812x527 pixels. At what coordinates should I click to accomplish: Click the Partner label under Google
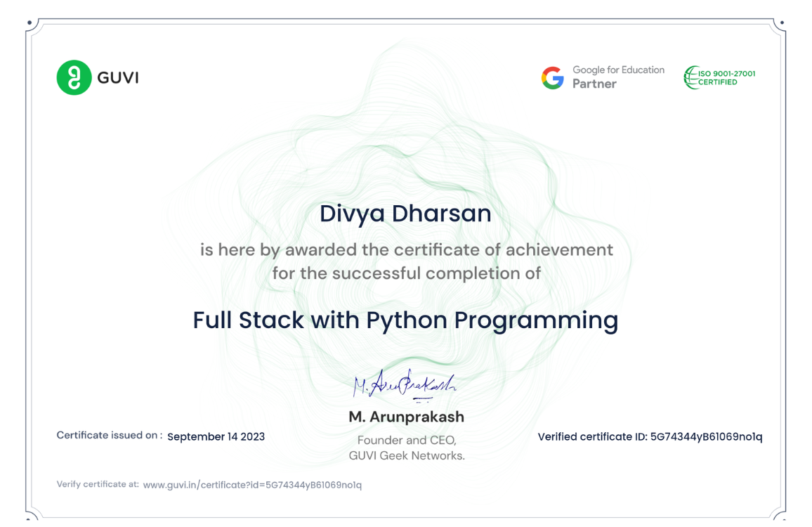(594, 84)
